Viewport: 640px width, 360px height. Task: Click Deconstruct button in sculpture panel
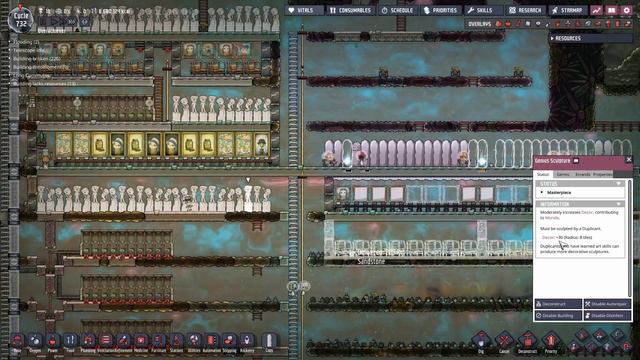coord(558,304)
